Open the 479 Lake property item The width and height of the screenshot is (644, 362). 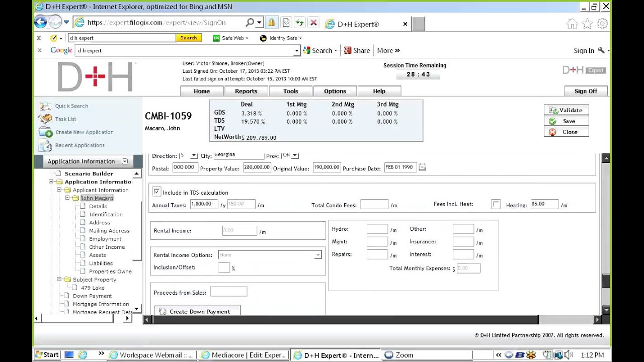click(x=93, y=288)
